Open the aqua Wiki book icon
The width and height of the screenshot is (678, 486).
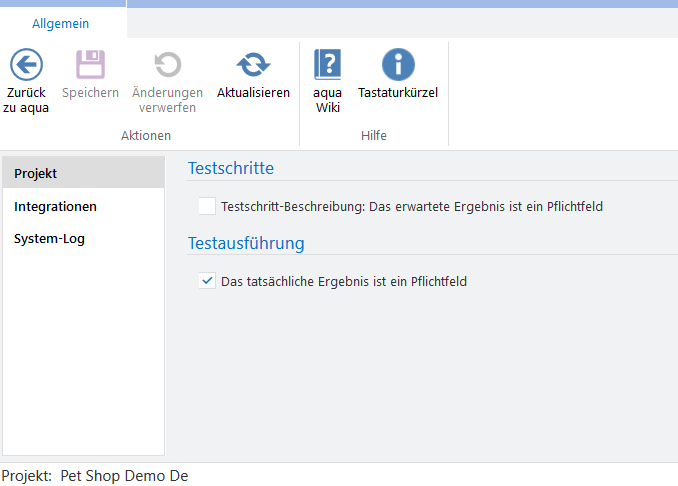(327, 66)
